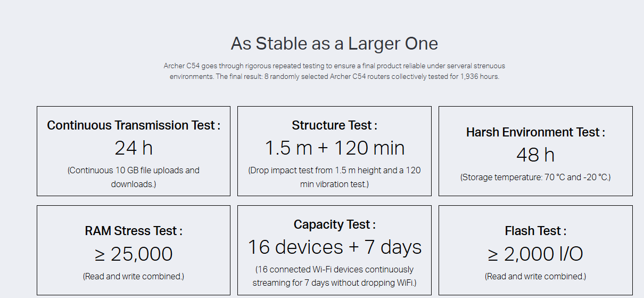644x298 pixels.
Task: Click the '≥ 25,000' value
Action: (134, 254)
